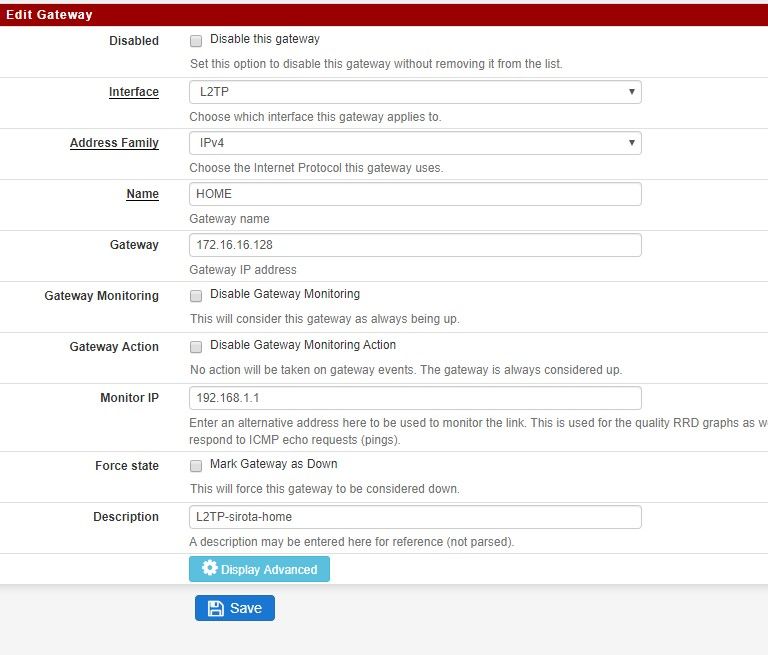Viewport: 768px width, 655px height.
Task: Click the underlined Address Family label
Action: click(114, 143)
